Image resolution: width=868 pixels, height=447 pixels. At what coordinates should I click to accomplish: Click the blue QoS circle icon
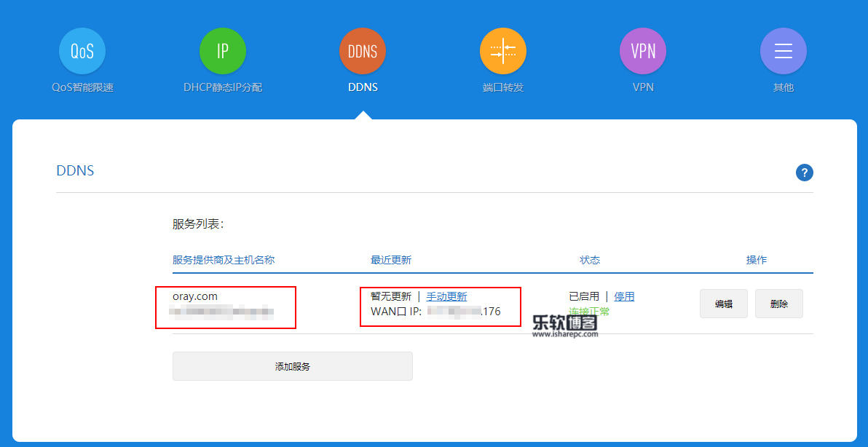click(x=82, y=51)
